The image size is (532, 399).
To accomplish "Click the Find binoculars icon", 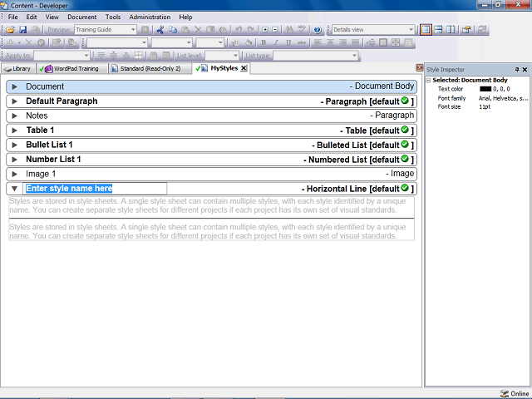I will [x=289, y=30].
